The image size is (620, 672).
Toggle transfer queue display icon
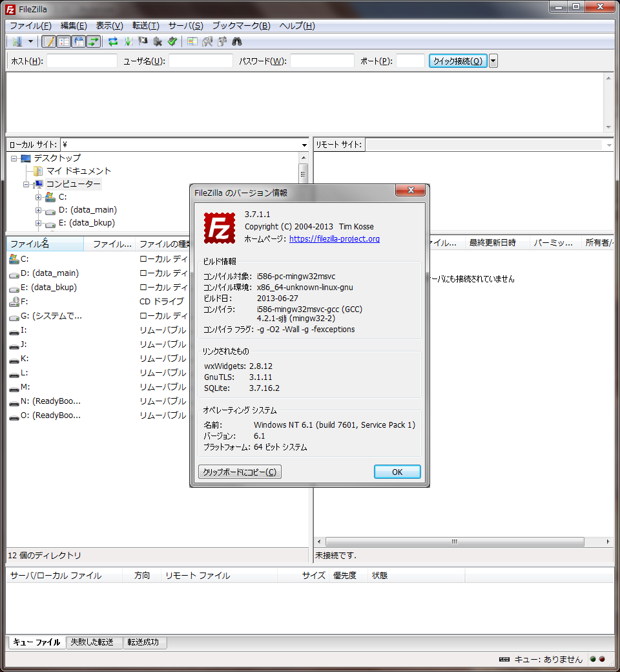pyautogui.click(x=93, y=41)
